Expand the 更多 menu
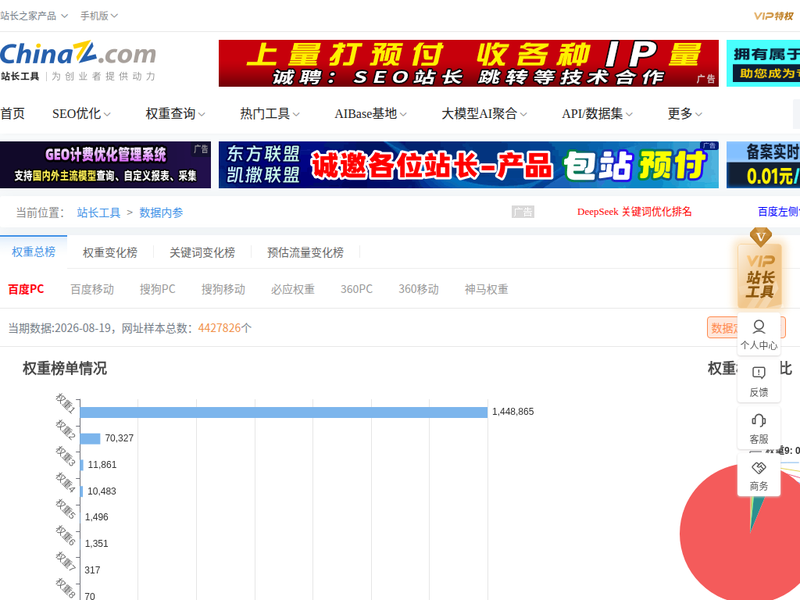The width and height of the screenshot is (800, 600). (685, 113)
